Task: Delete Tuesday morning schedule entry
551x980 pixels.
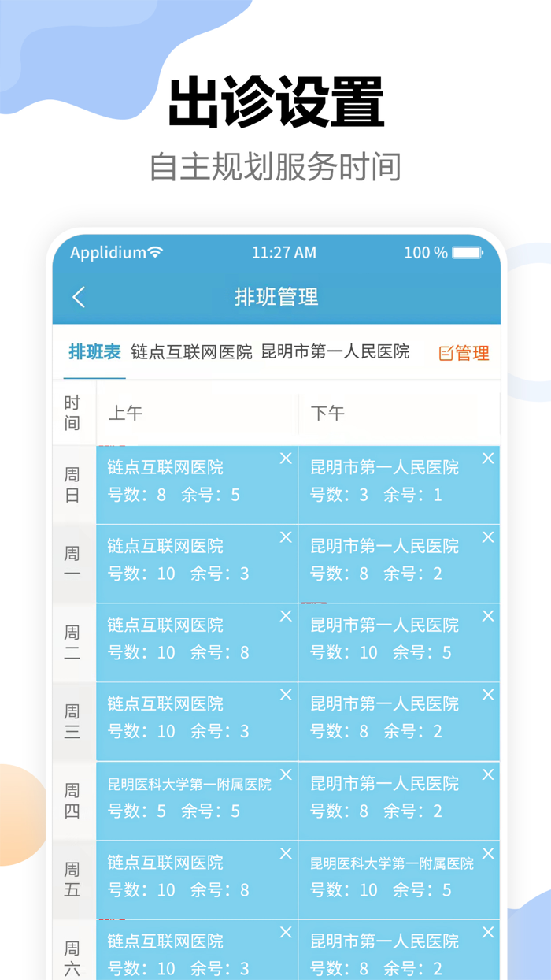Action: point(285,616)
